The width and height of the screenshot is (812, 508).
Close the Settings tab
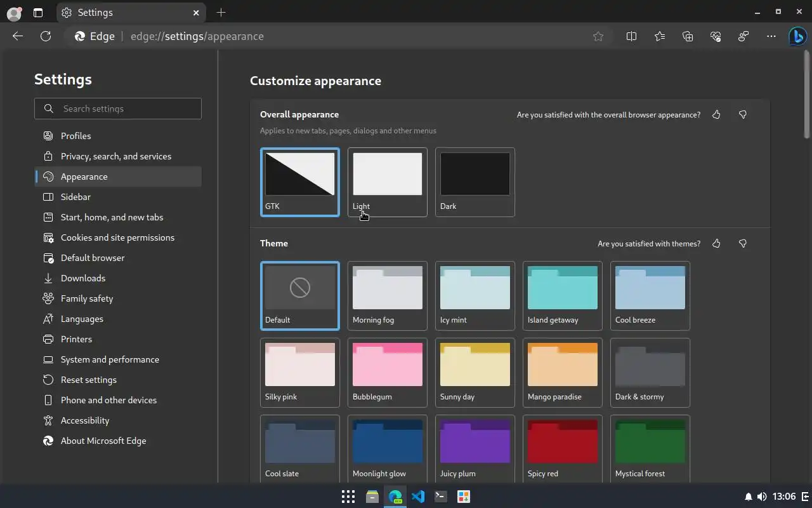[196, 13]
